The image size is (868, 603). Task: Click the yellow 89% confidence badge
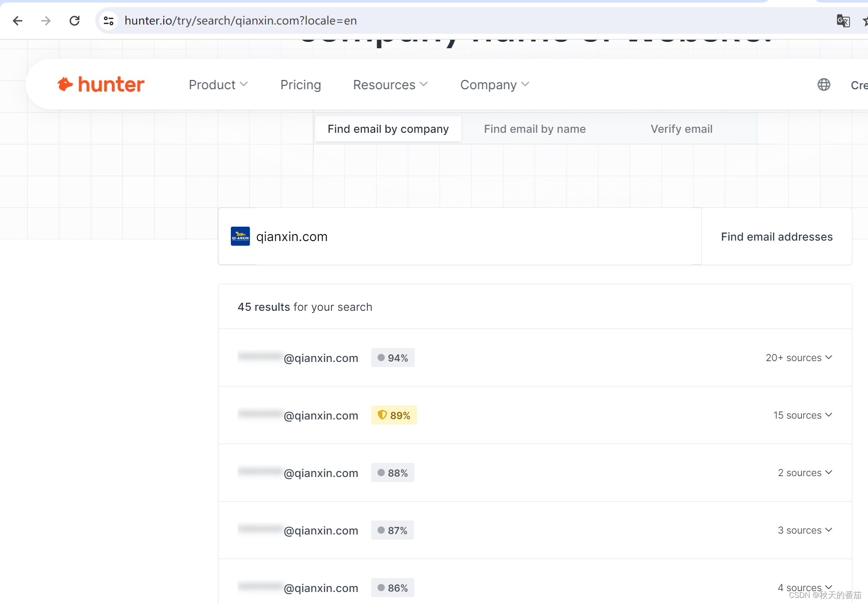pos(394,415)
